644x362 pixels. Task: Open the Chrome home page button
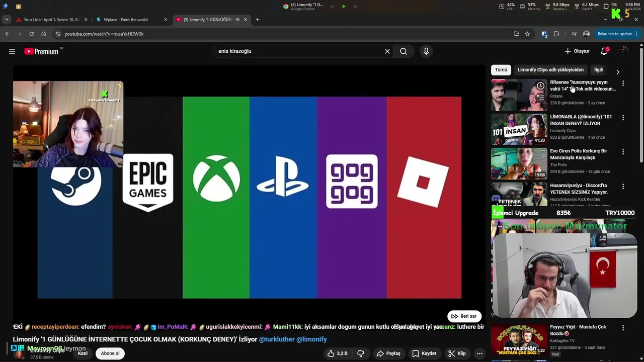point(43,34)
